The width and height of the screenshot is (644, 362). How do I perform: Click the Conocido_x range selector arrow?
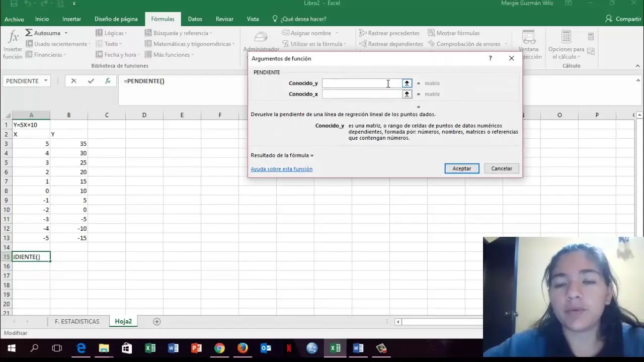click(x=407, y=94)
